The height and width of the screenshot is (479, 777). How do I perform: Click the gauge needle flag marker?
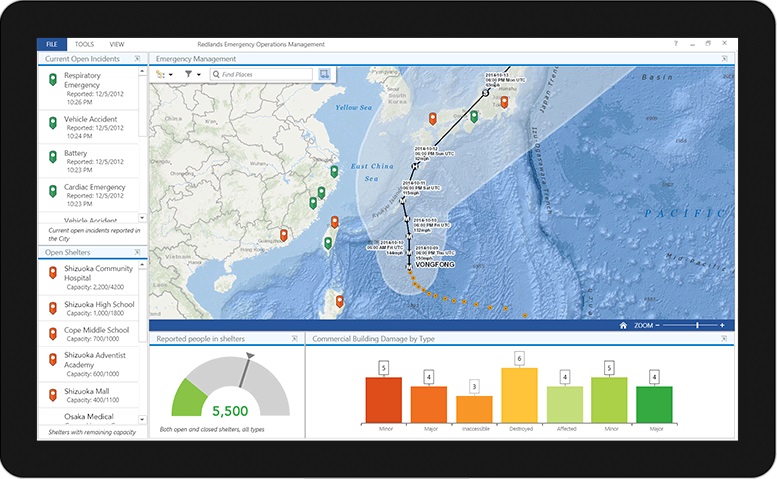(250, 355)
